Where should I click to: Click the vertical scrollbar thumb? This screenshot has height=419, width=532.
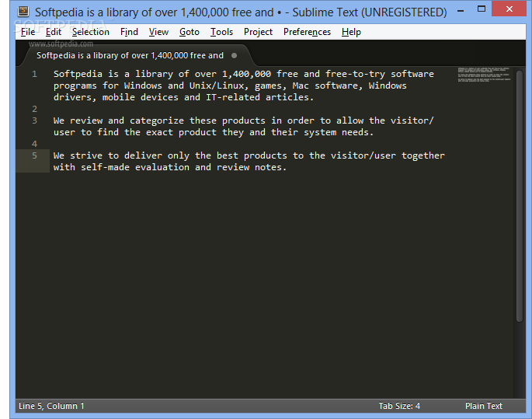[x=520, y=196]
